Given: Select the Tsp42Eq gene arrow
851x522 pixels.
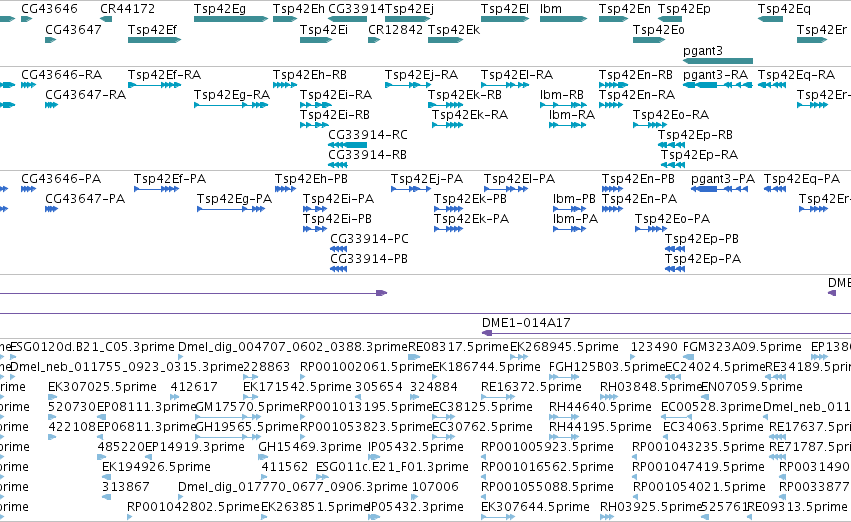Looking at the screenshot, I should pos(770,19).
